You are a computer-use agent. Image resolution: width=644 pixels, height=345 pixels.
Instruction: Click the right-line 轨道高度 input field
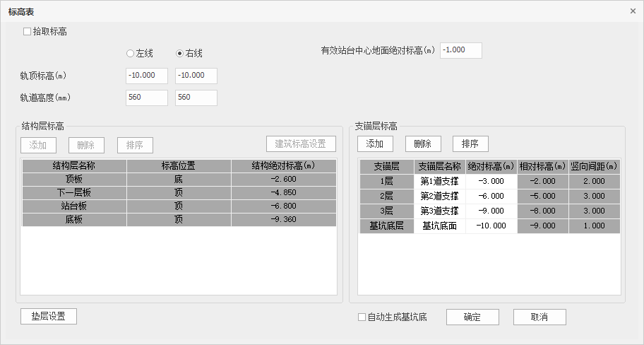tap(196, 98)
